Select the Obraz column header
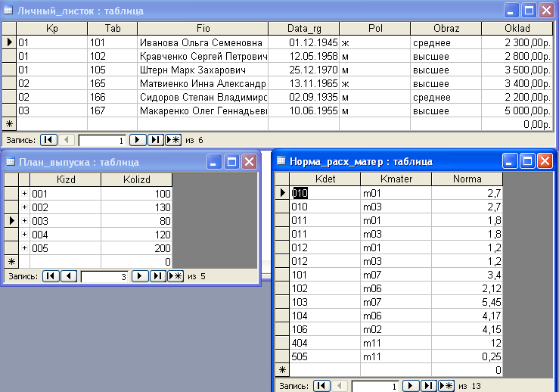This screenshot has height=392, width=559. (446, 28)
